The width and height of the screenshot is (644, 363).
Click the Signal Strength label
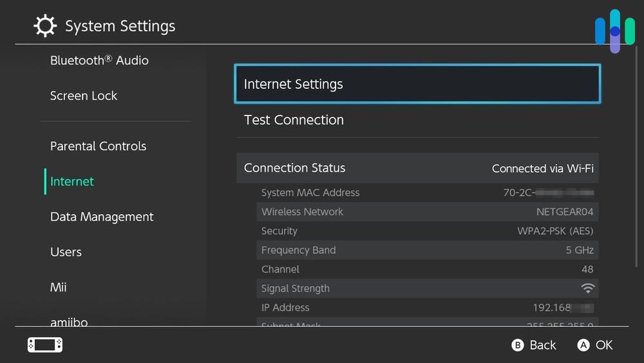(296, 289)
